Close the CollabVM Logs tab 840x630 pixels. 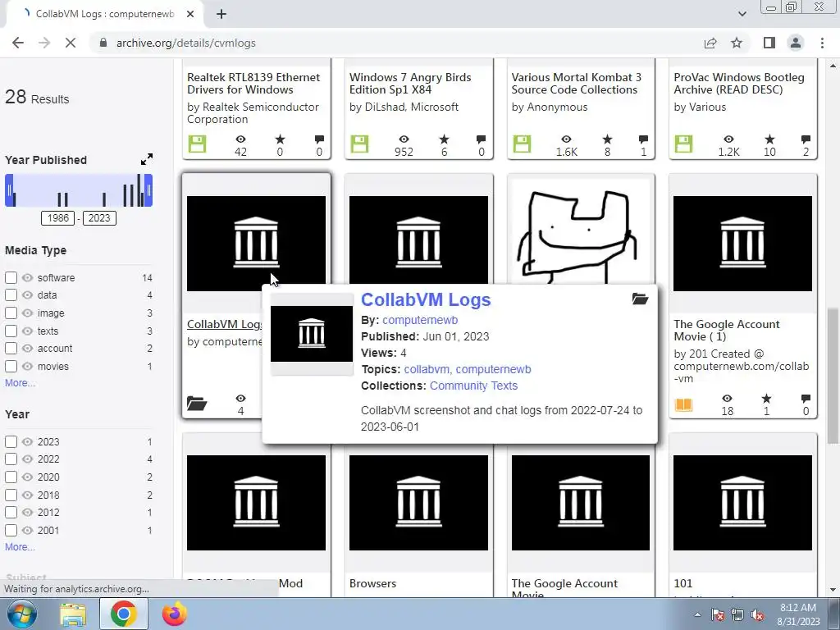pos(190,14)
